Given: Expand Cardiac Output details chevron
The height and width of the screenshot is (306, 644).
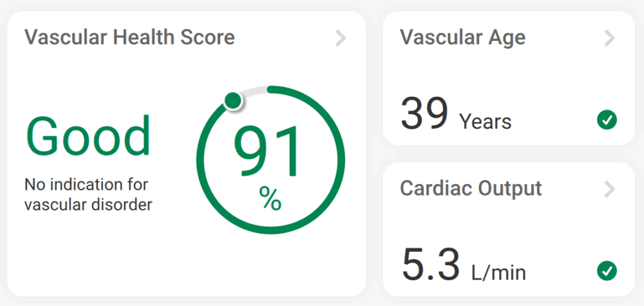Looking at the screenshot, I should click(x=609, y=189).
